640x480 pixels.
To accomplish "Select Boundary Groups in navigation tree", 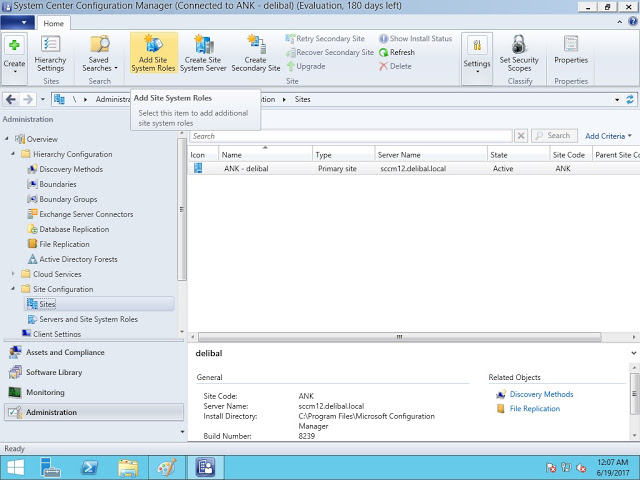I will pos(68,199).
